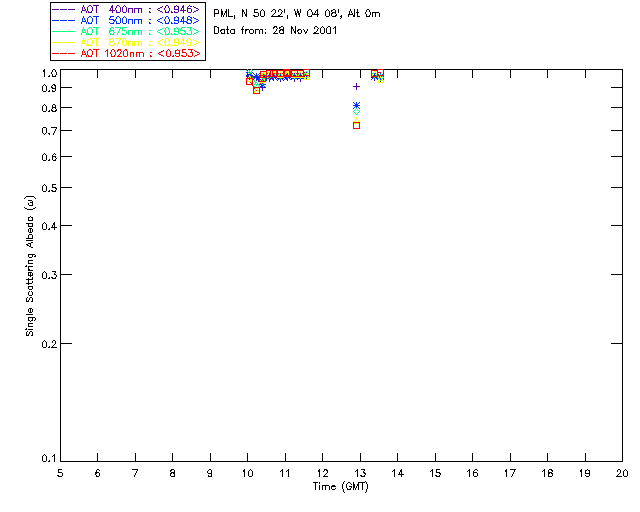
Task: Click the x-axis tick label 10
Action: 247,474
